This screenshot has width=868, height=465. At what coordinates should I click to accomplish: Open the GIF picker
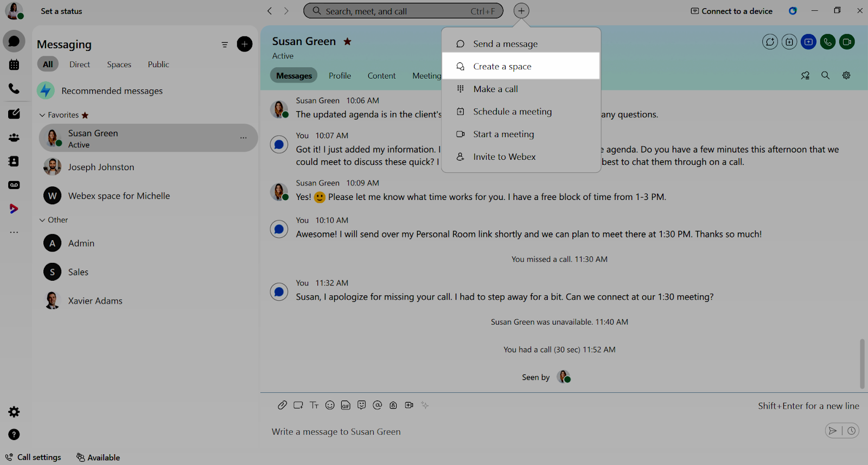(x=346, y=405)
